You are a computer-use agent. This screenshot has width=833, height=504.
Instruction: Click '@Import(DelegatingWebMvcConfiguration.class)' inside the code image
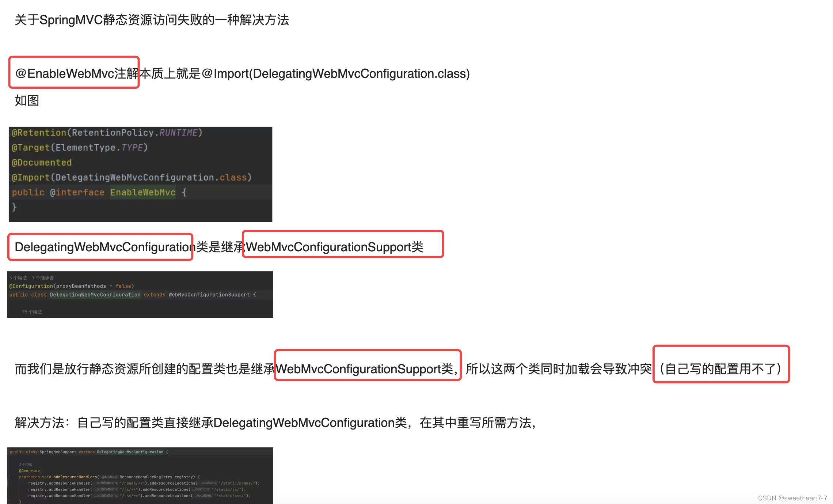pyautogui.click(x=132, y=177)
